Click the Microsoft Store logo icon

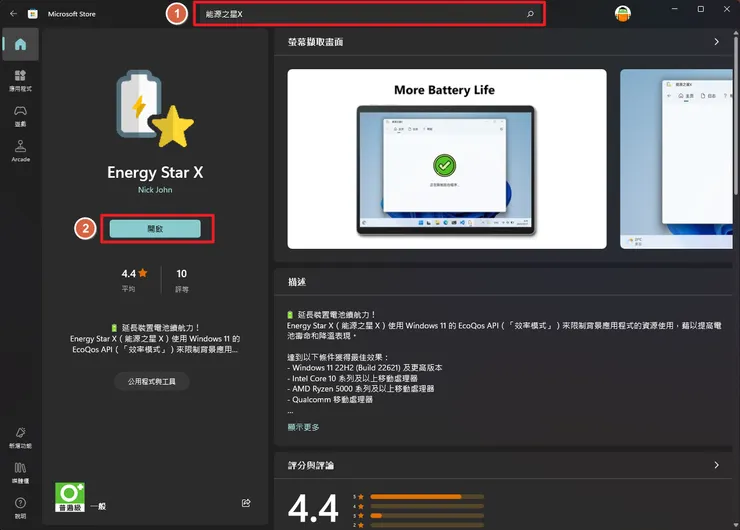33,14
